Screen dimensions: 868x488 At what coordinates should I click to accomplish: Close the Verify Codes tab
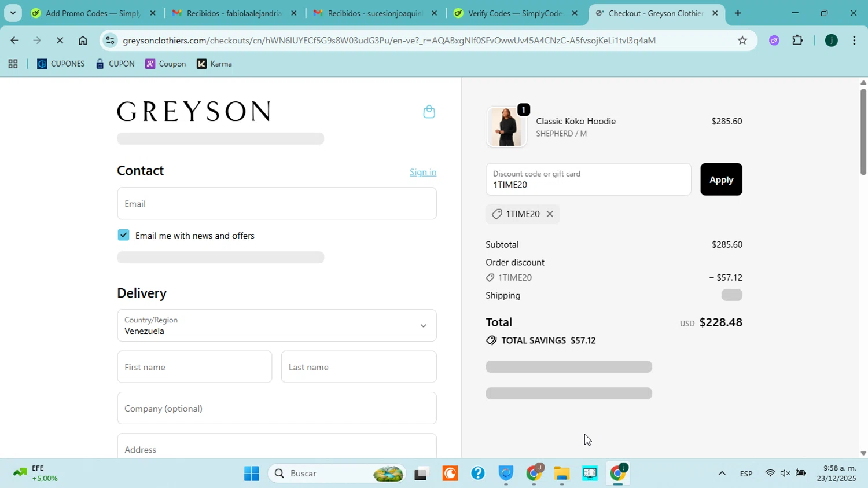click(x=574, y=13)
